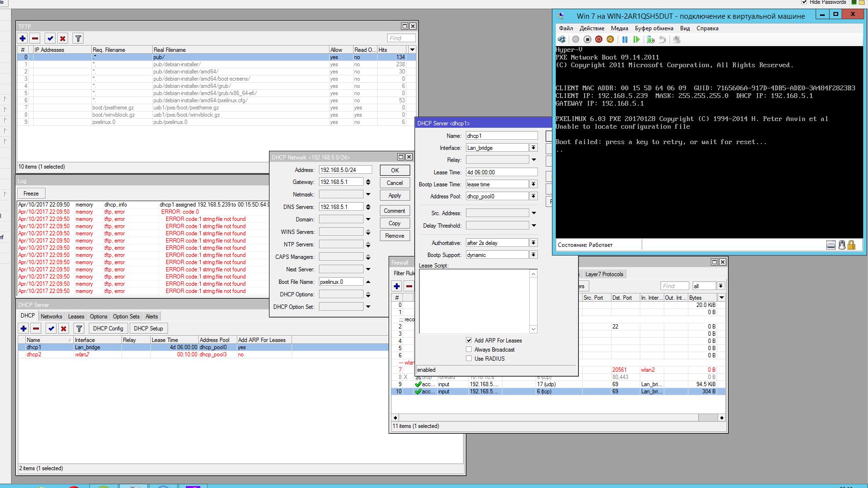Select the dhcp2 row in DHCP Server list
Screen dimensions: 868x488
(203, 354)
